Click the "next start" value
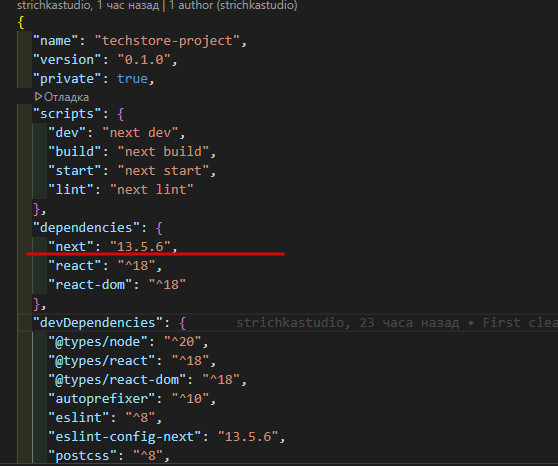Screen dimensions: 558x466 tap(163, 171)
